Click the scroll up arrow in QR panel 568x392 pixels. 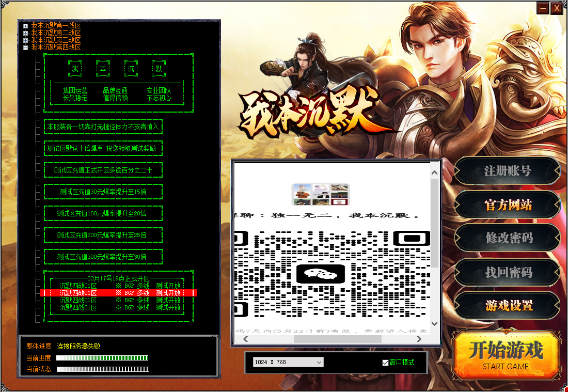(x=434, y=174)
